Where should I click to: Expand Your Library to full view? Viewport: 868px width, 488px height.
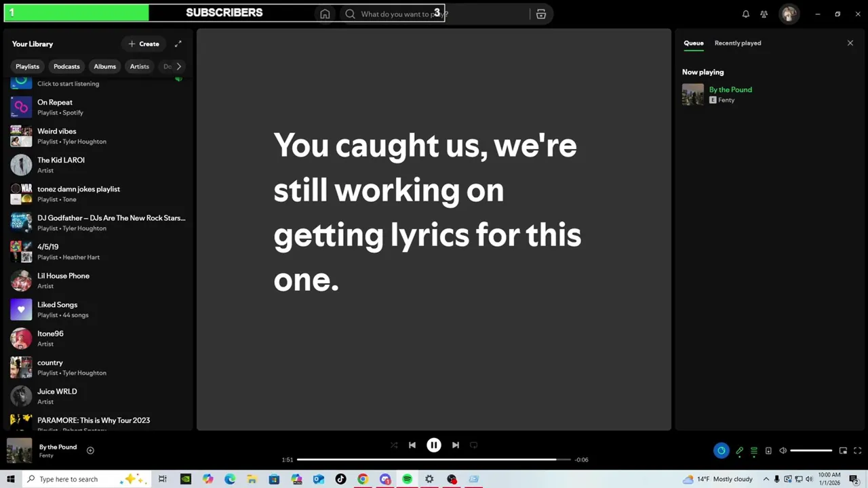178,44
